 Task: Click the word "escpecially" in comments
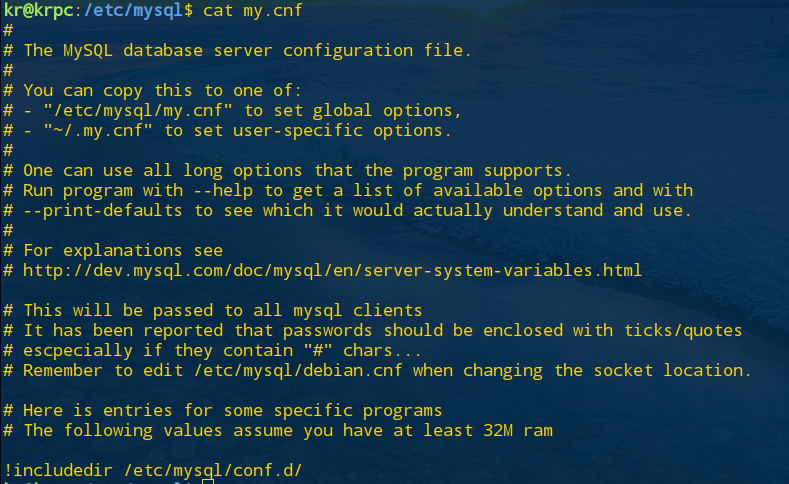(x=77, y=351)
